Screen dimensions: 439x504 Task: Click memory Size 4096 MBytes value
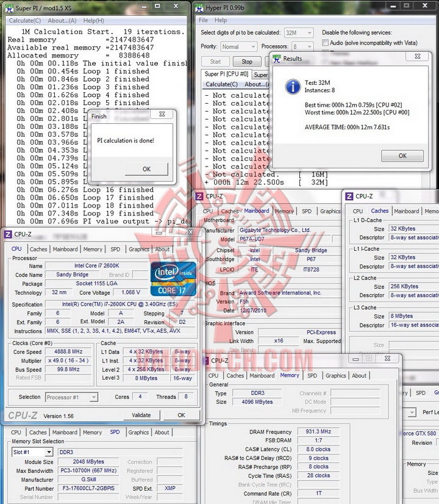(x=257, y=401)
